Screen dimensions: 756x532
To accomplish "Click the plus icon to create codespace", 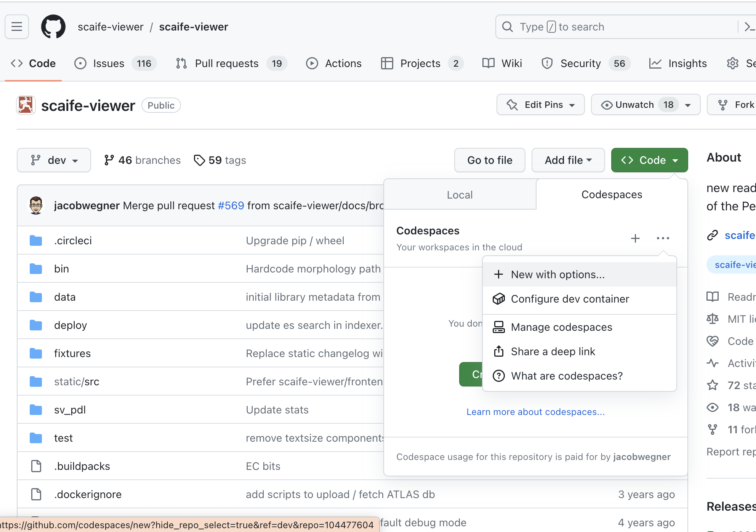I will click(x=635, y=239).
